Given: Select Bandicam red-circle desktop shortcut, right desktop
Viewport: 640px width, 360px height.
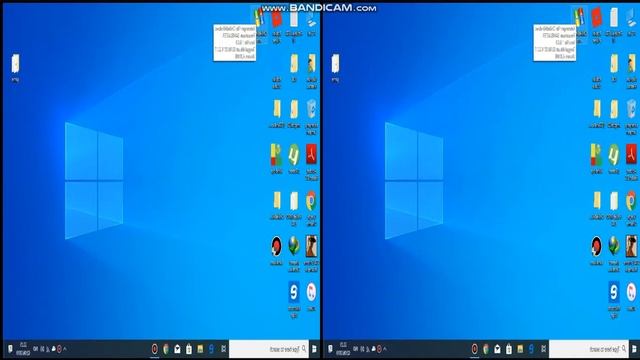Looking at the screenshot, I should pyautogui.click(x=596, y=246).
